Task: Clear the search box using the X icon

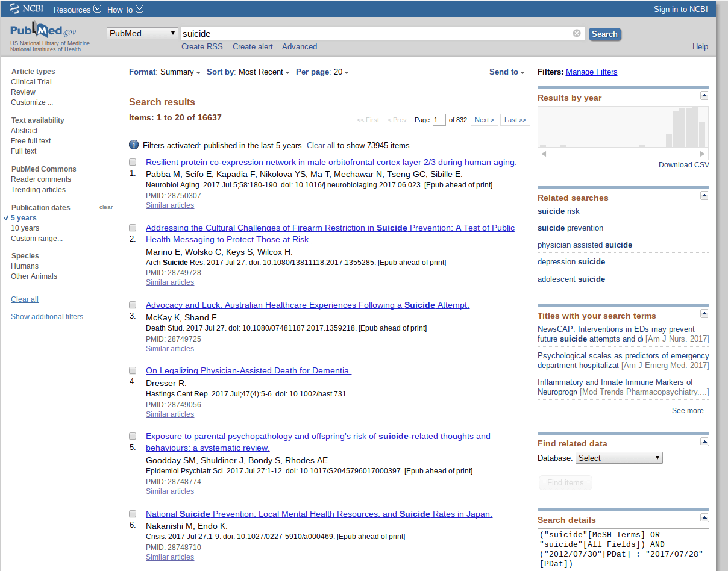Action: [x=577, y=33]
